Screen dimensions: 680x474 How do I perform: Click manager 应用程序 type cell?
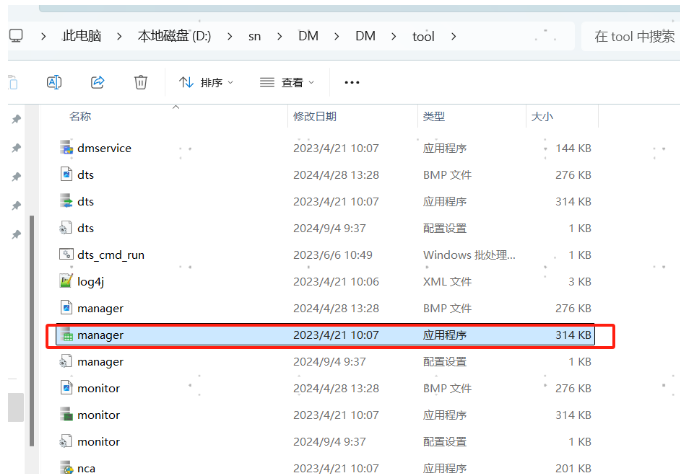445,335
